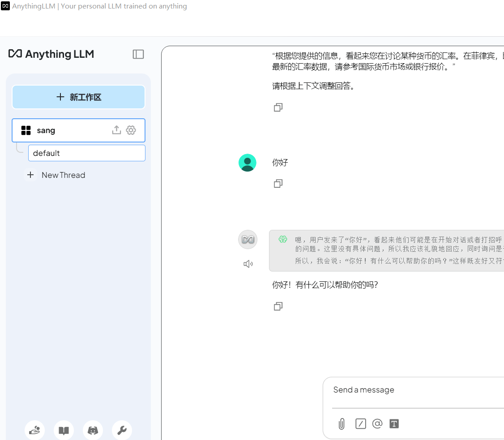Create a new workspace with 新工作区 button
The width and height of the screenshot is (504, 440).
coord(78,97)
